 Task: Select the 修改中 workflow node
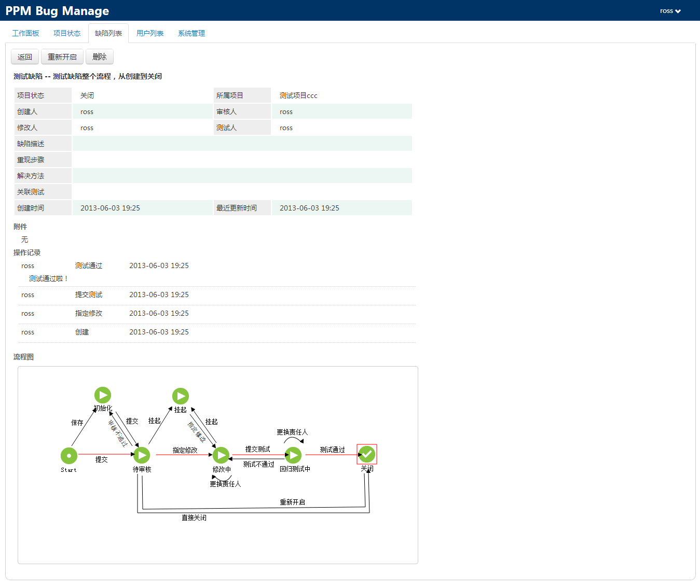(x=221, y=455)
